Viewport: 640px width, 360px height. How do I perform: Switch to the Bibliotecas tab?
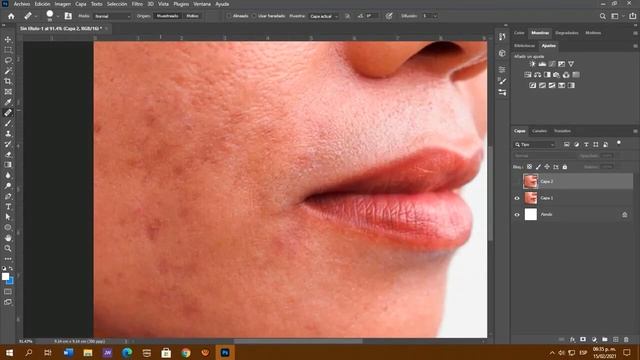click(524, 46)
